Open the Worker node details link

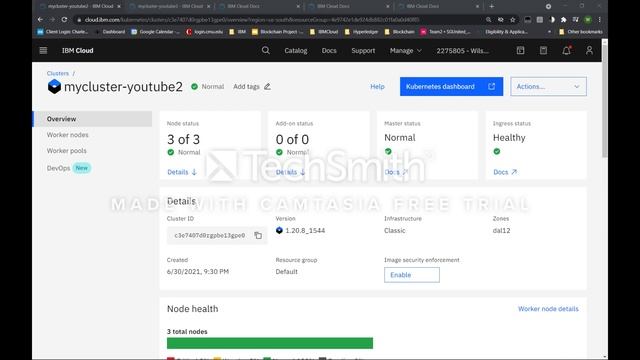(x=548, y=309)
